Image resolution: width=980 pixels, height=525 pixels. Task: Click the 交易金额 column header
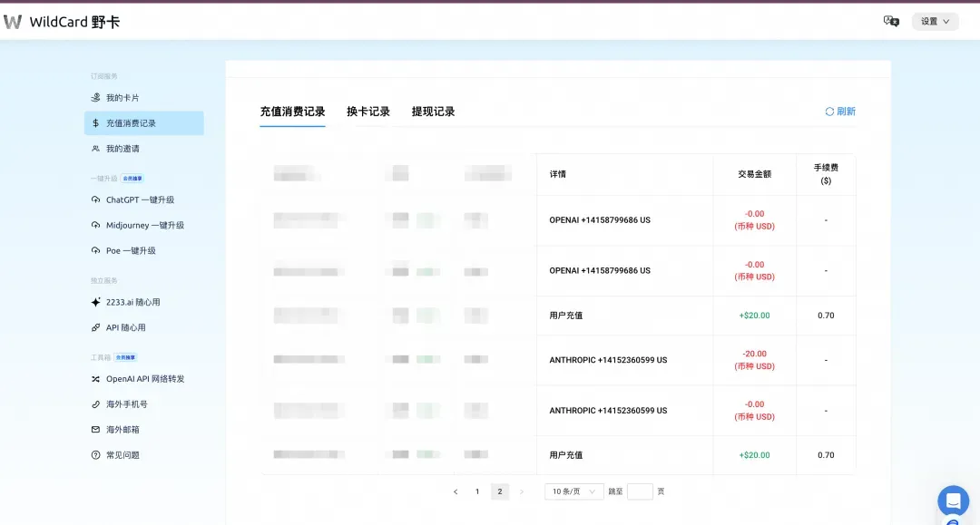(x=754, y=174)
